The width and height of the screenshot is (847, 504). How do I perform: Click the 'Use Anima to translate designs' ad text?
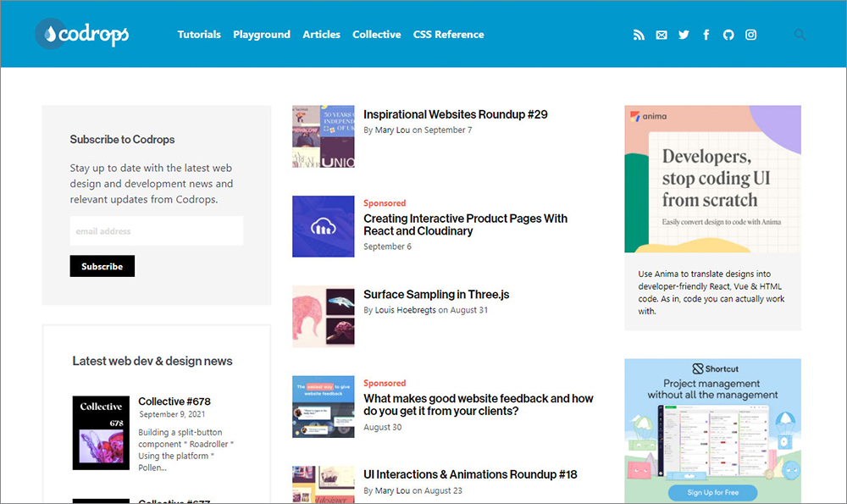(x=711, y=292)
